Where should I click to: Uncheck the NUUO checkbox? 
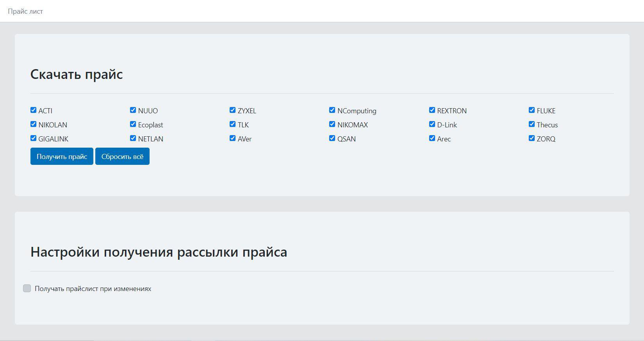point(133,110)
